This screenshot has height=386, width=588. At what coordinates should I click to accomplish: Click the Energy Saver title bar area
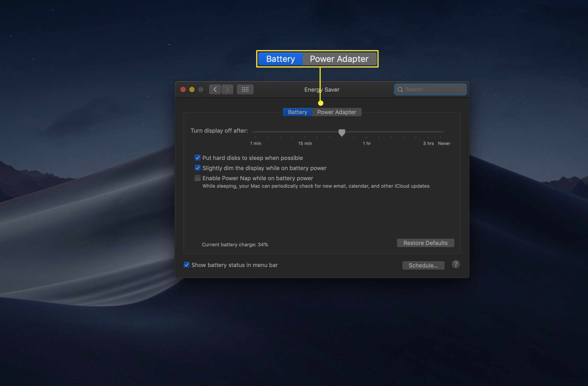click(322, 90)
